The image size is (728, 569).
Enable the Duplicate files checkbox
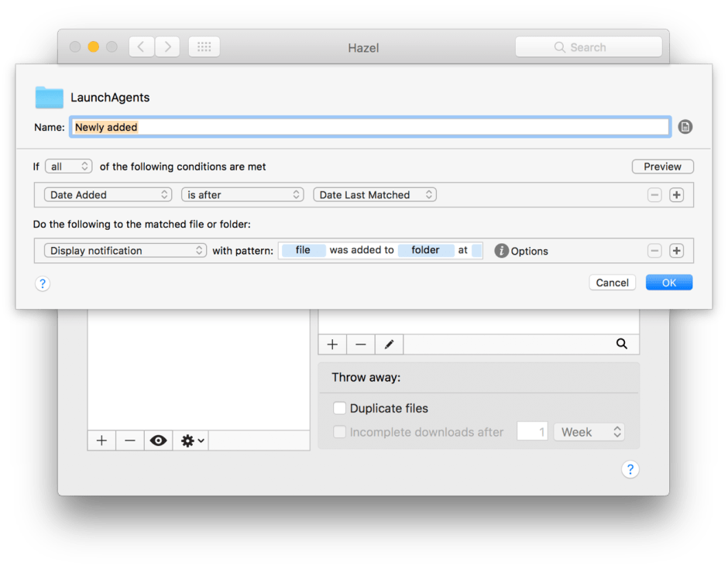pyautogui.click(x=339, y=408)
